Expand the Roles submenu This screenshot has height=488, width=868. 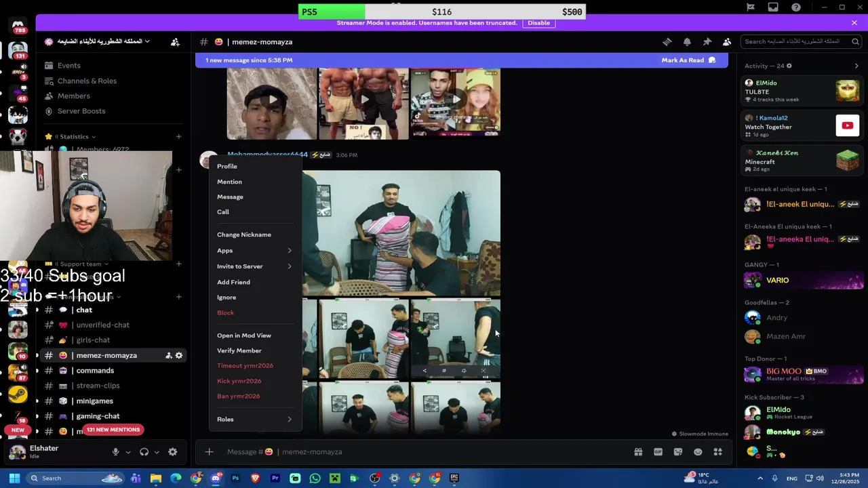[255, 420]
